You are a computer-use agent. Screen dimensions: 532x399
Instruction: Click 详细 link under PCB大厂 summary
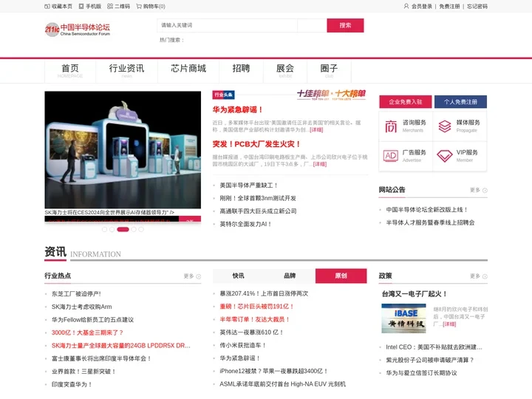[320, 164]
